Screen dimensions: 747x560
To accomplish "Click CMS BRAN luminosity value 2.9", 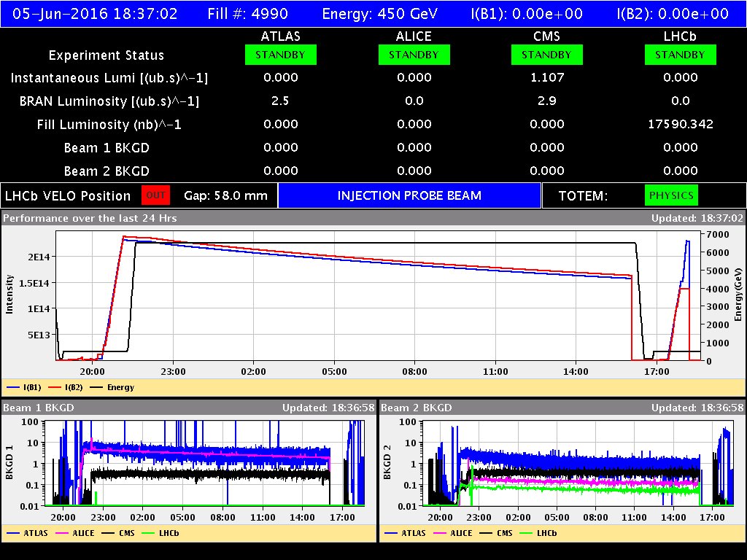I will tap(547, 101).
